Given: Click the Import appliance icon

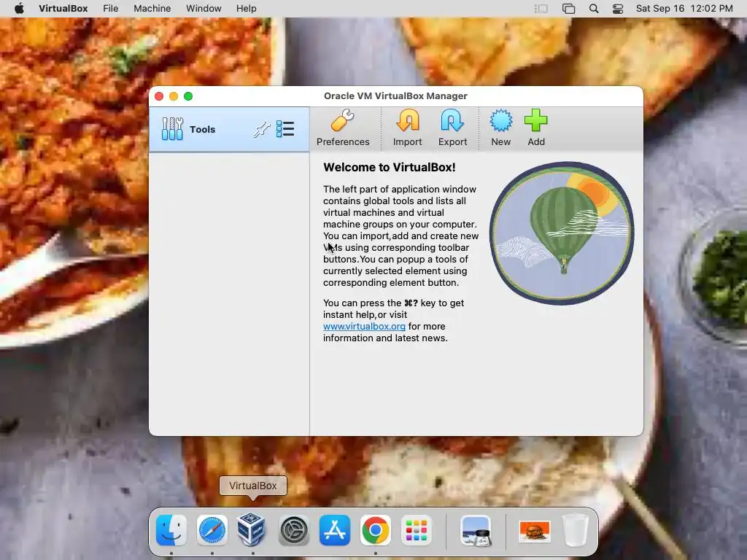Looking at the screenshot, I should click(x=407, y=128).
